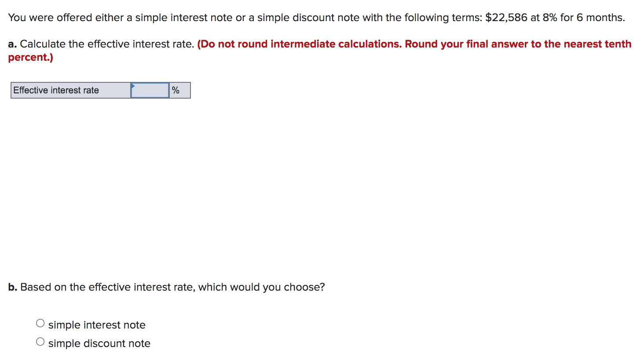Click the simple interest note label text
Viewport: 644px width, 362px height.
coord(97,325)
